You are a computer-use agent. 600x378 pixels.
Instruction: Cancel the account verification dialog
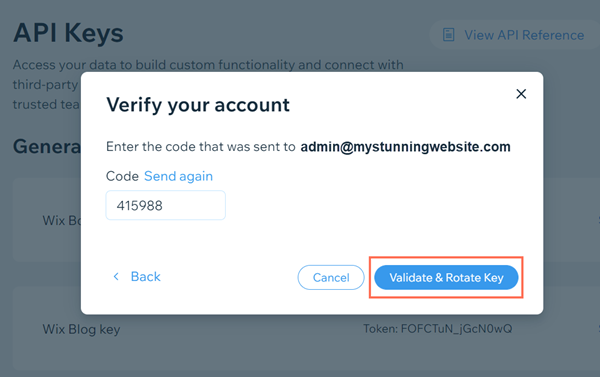click(331, 277)
